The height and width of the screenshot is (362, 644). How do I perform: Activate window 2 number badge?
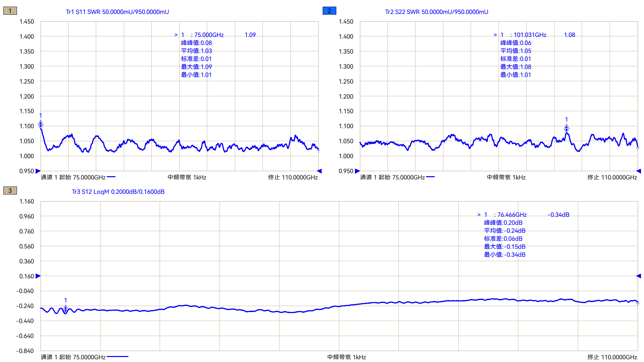tap(329, 11)
